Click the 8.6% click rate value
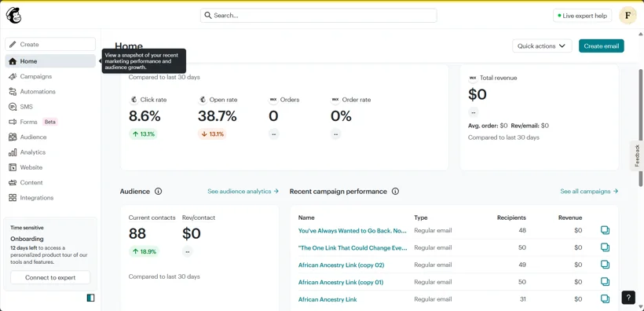The height and width of the screenshot is (311, 644). (x=145, y=117)
